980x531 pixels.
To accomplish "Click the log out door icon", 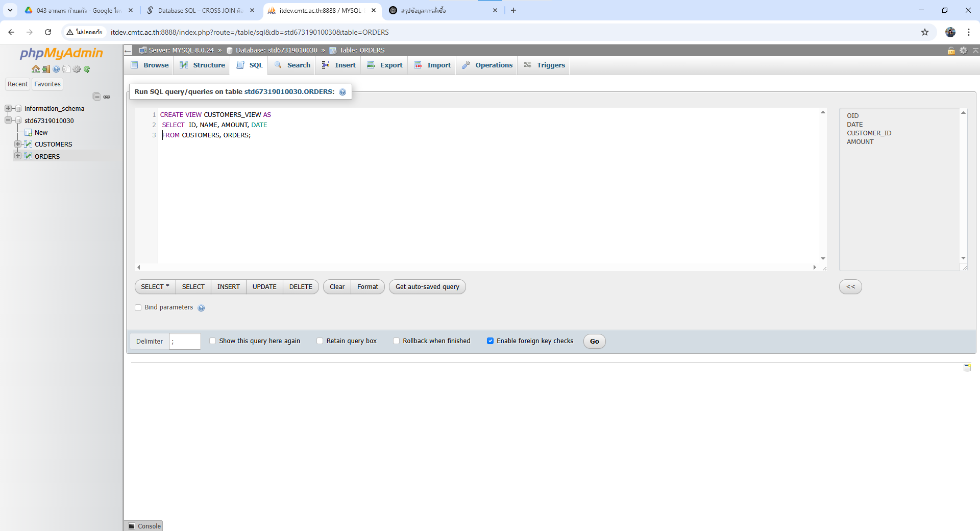I will [46, 69].
